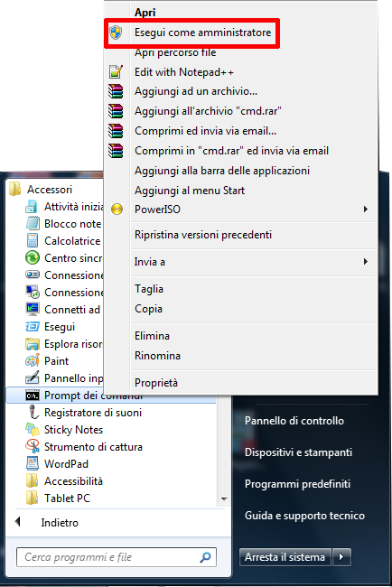This screenshot has height=587, width=392.
Task: Click the Paint palette icon
Action: pyautogui.click(x=33, y=361)
